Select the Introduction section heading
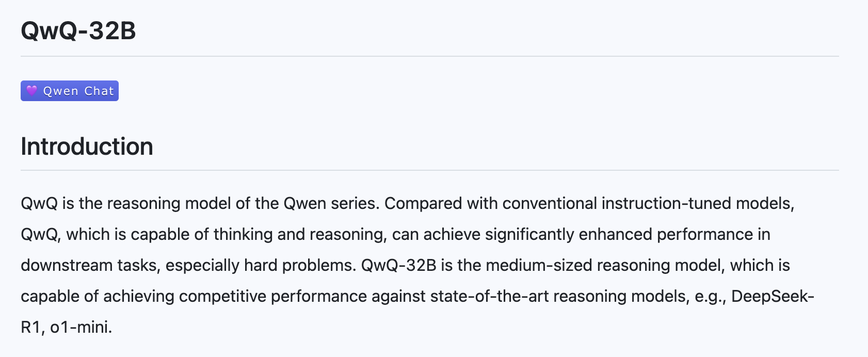Screen dimensions: 868x357 click(87, 147)
